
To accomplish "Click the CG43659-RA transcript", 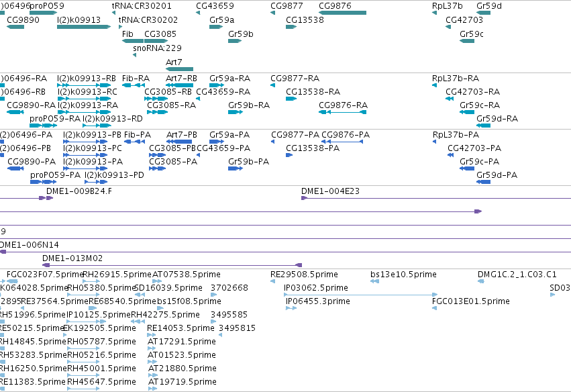I will 198,99.
